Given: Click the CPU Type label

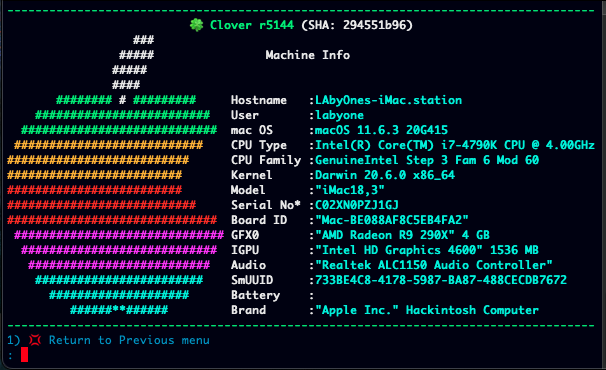Looking at the screenshot, I should (259, 145).
